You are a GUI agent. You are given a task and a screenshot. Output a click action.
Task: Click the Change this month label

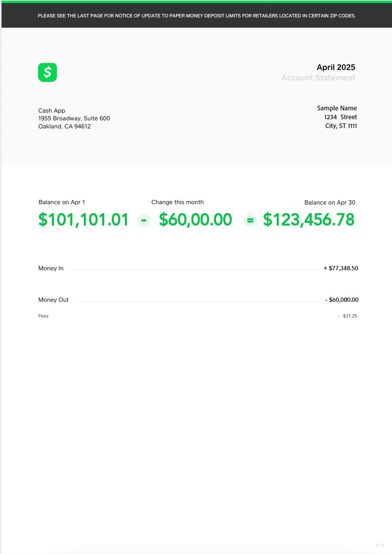[178, 202]
